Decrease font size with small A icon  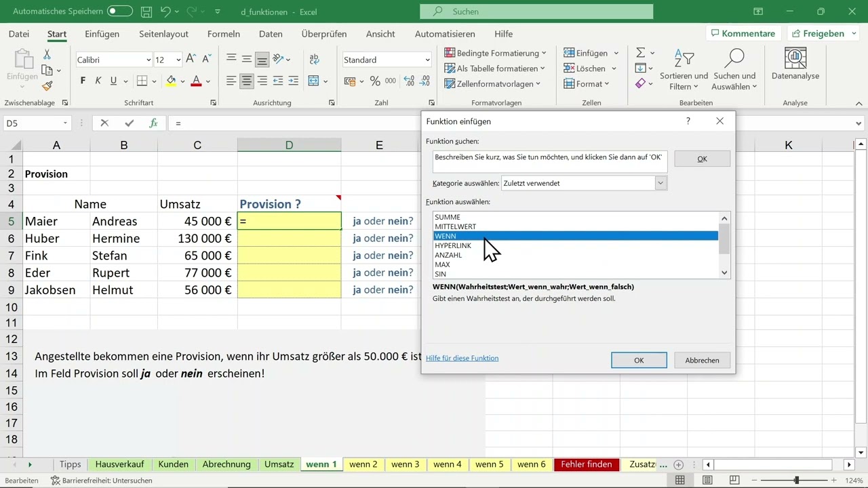pos(205,60)
